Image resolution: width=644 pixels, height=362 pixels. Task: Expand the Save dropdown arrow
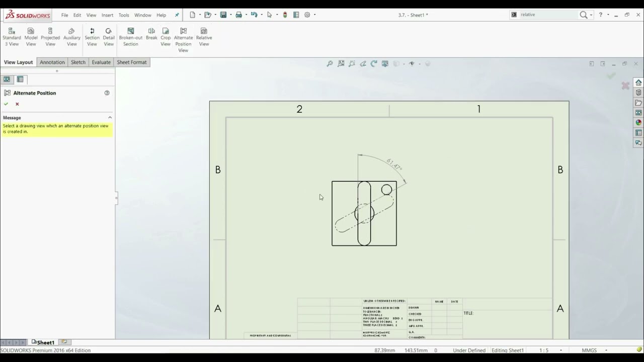click(230, 15)
